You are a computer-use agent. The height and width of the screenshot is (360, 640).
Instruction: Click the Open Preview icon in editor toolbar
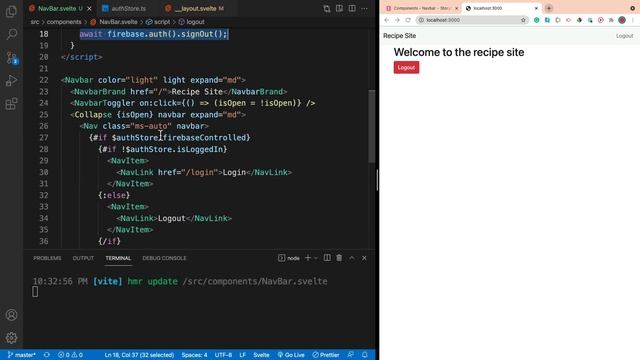point(339,8)
